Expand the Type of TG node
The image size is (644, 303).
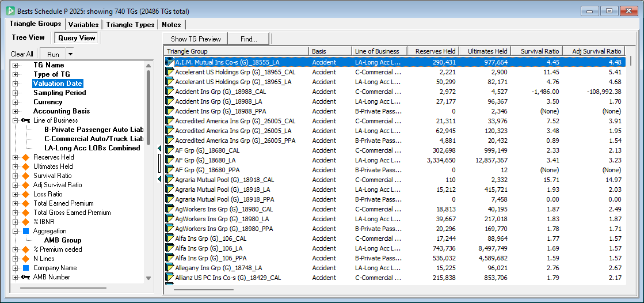[16, 74]
